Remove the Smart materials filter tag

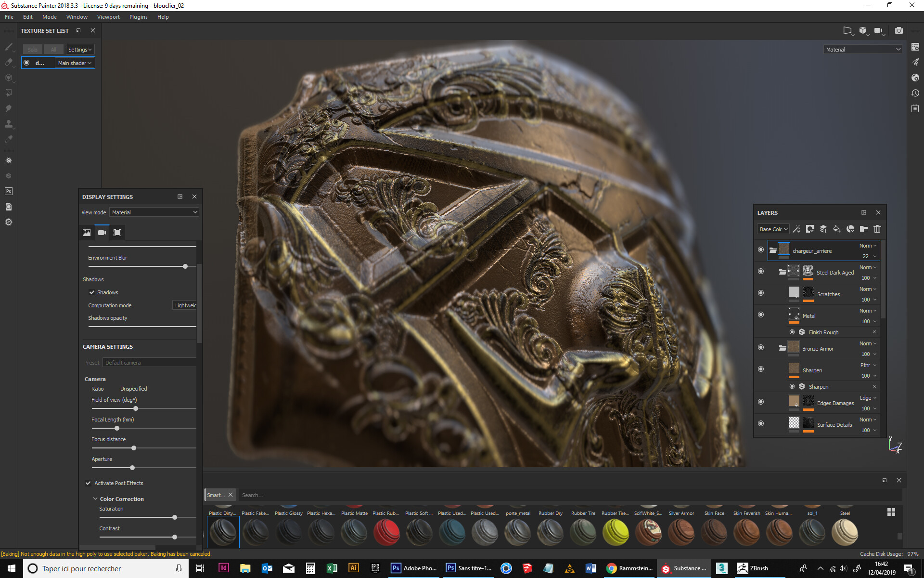click(x=231, y=495)
